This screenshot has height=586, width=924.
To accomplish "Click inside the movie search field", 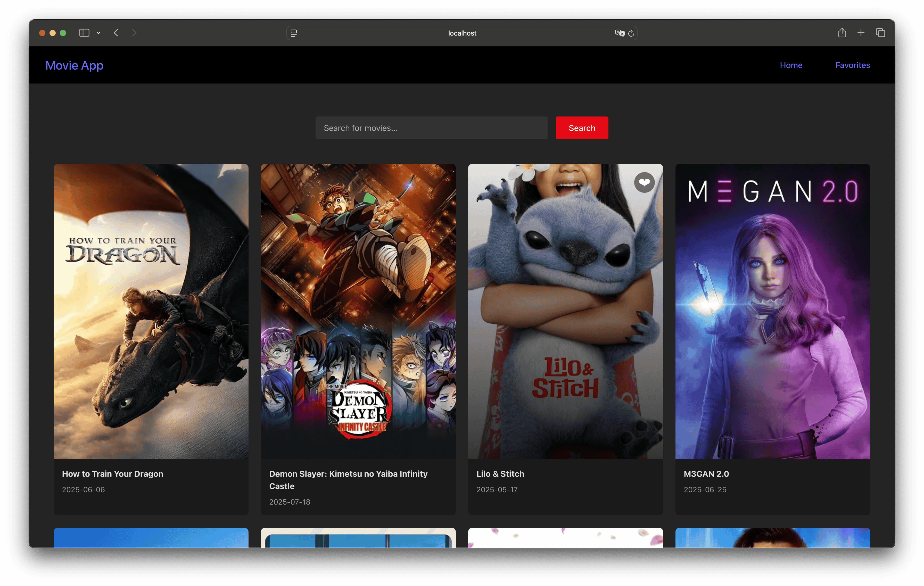I will [x=431, y=128].
